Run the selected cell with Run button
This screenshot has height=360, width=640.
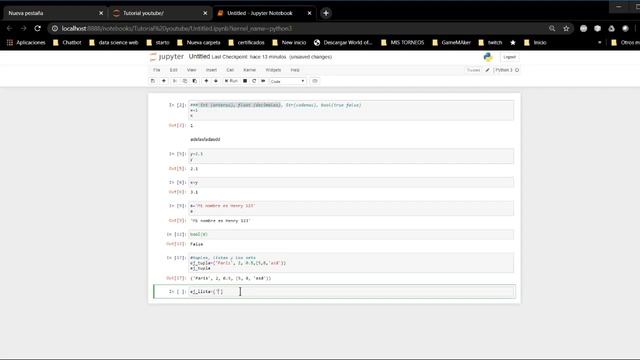coord(231,81)
